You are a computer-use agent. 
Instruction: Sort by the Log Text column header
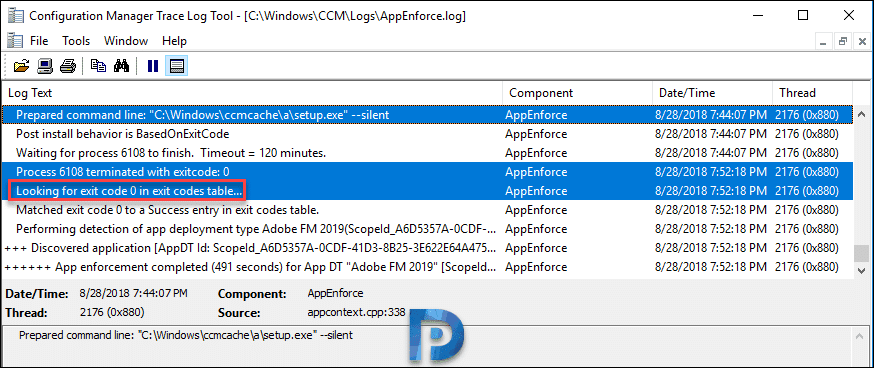pyautogui.click(x=252, y=93)
